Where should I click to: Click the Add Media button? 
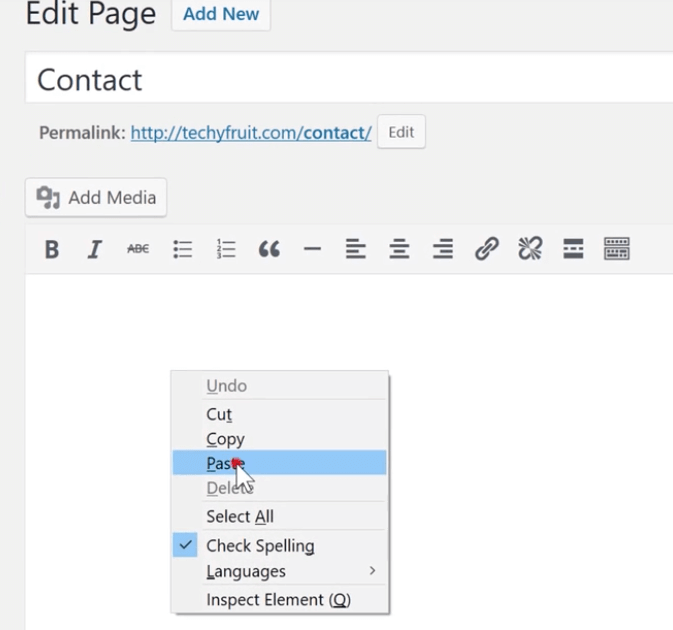(x=96, y=197)
